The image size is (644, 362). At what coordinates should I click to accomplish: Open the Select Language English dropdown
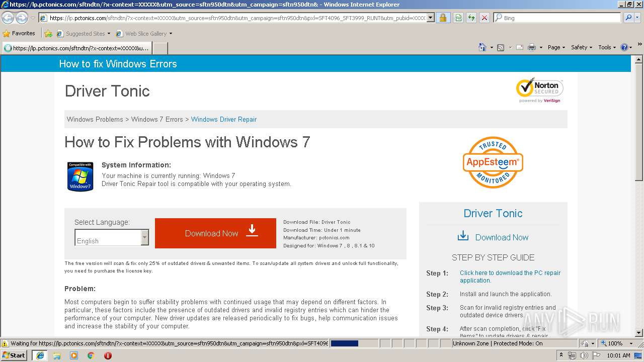point(112,237)
